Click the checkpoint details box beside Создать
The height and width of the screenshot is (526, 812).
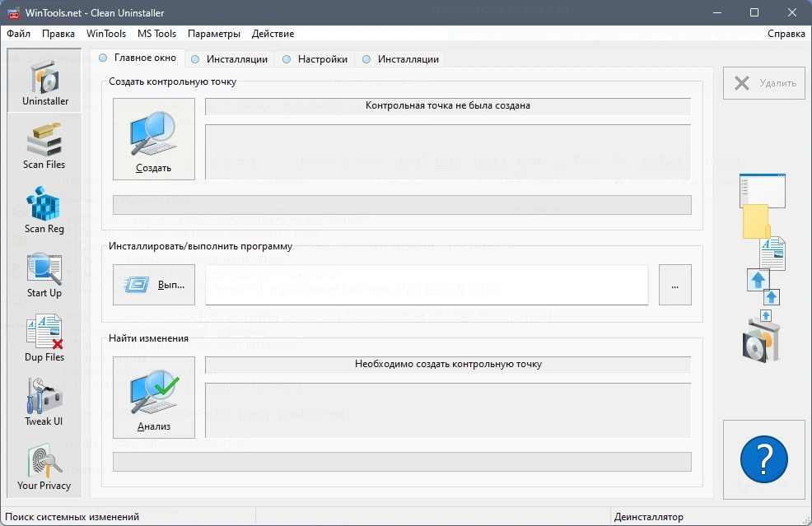[x=448, y=152]
